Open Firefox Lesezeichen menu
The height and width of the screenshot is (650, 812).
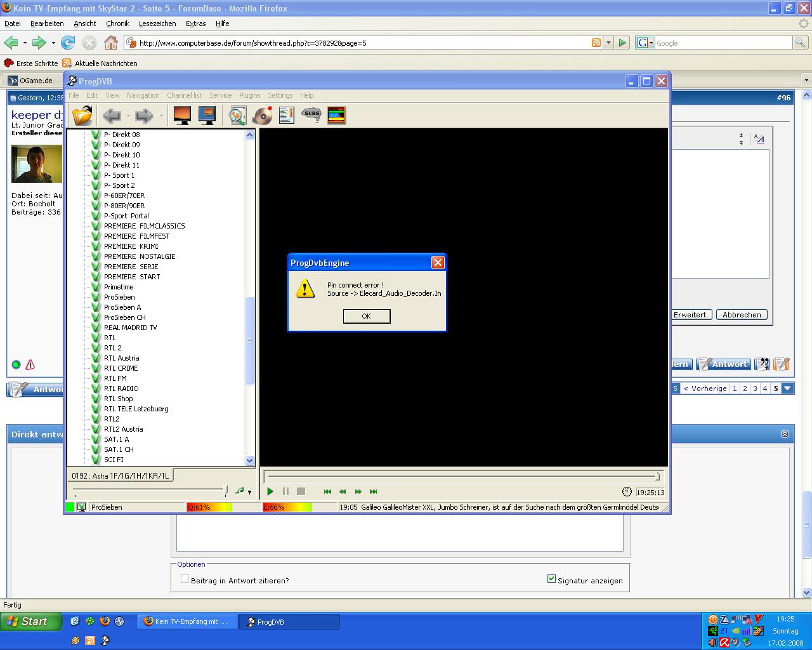(157, 23)
